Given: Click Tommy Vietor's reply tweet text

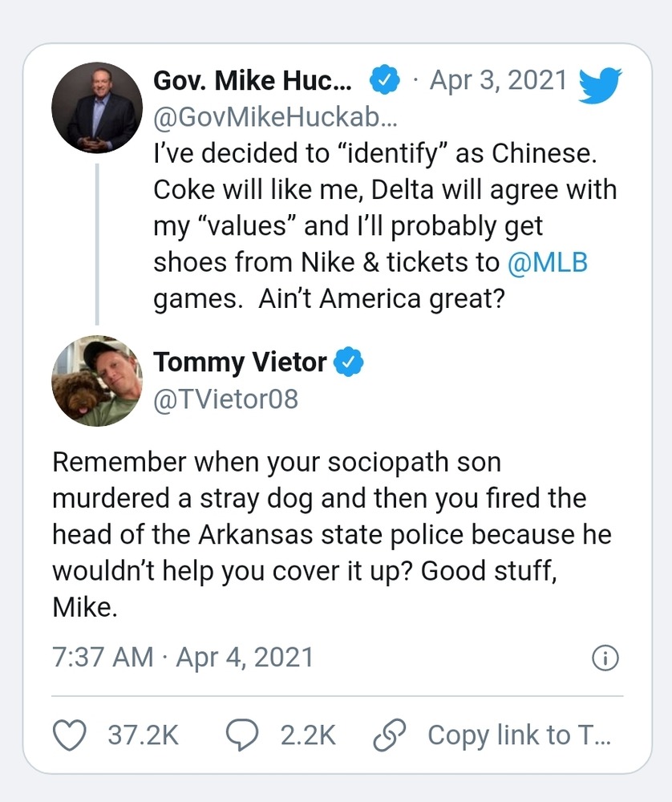Looking at the screenshot, I should click(319, 534).
